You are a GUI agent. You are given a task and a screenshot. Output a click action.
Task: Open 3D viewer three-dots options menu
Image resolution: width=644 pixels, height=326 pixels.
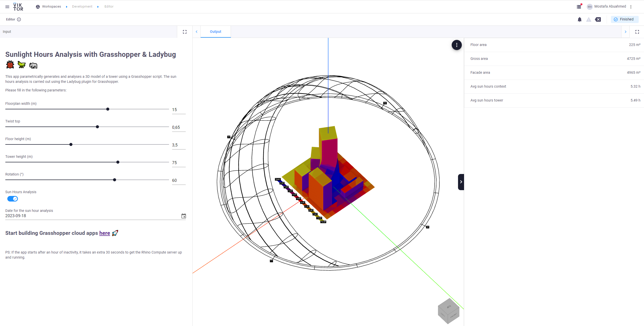pos(457,45)
